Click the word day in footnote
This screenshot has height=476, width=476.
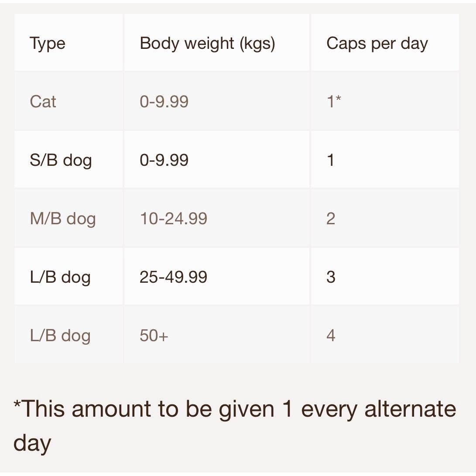pyautogui.click(x=32, y=444)
